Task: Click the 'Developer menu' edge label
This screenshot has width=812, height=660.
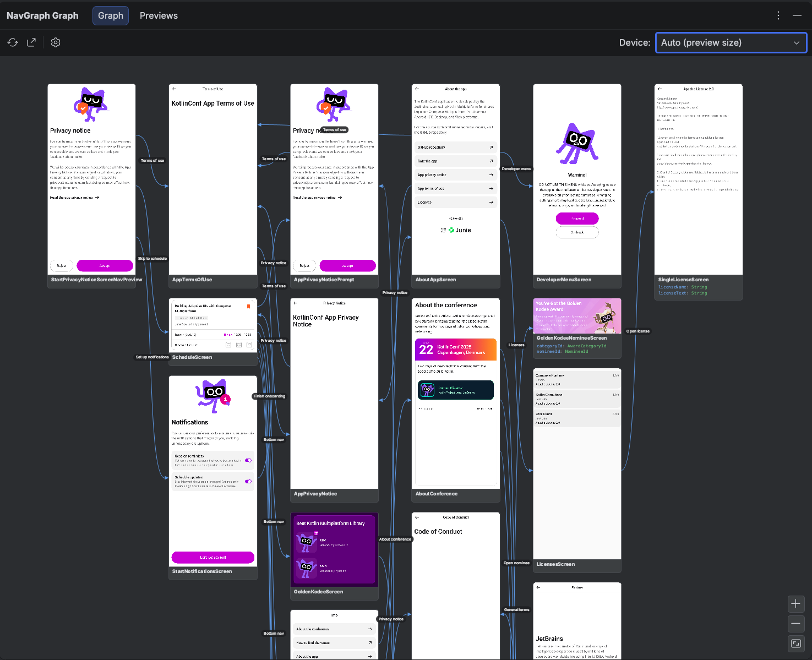Action: click(516, 168)
